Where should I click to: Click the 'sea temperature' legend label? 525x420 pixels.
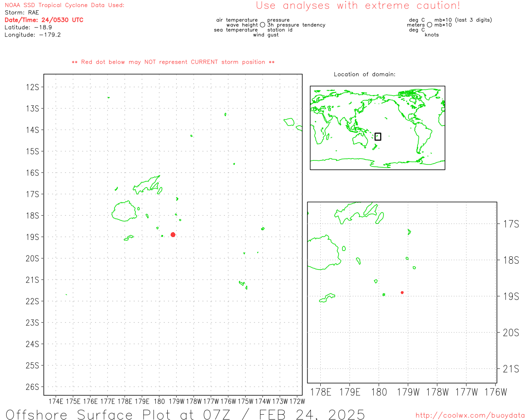(x=236, y=30)
